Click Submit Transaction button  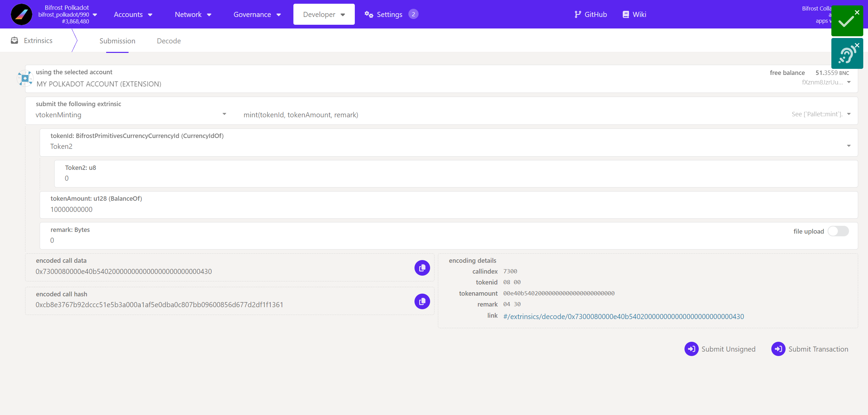point(810,349)
